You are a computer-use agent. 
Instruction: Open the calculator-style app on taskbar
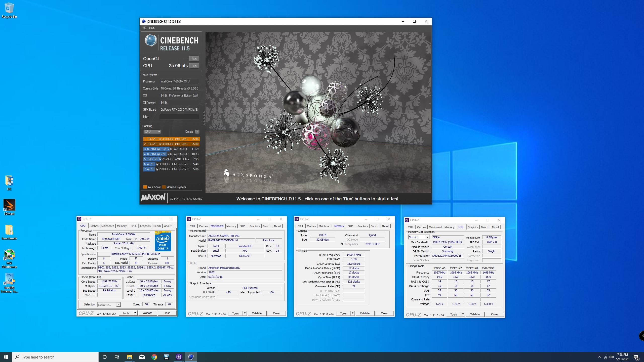click(x=166, y=357)
